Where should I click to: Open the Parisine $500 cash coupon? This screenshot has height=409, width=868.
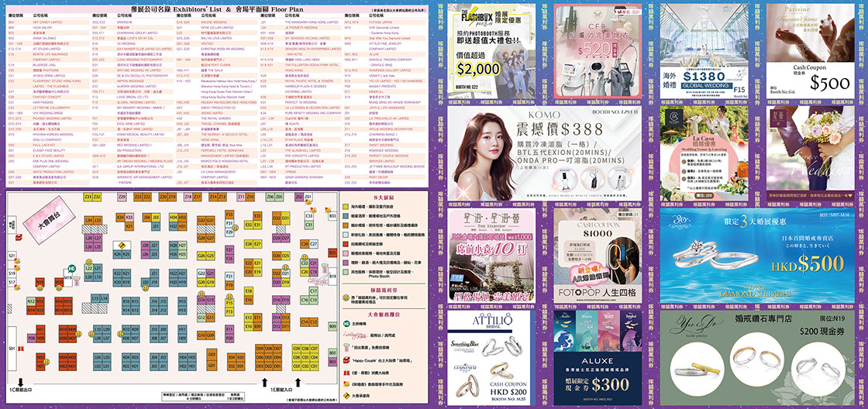(811, 51)
